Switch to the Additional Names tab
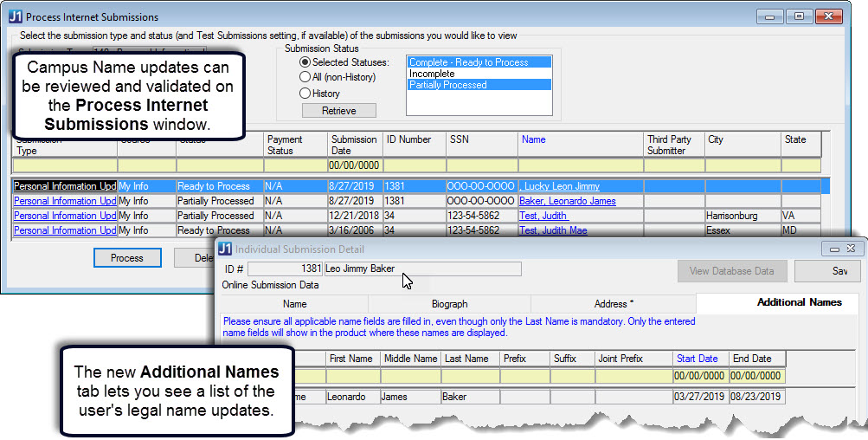 pos(798,302)
